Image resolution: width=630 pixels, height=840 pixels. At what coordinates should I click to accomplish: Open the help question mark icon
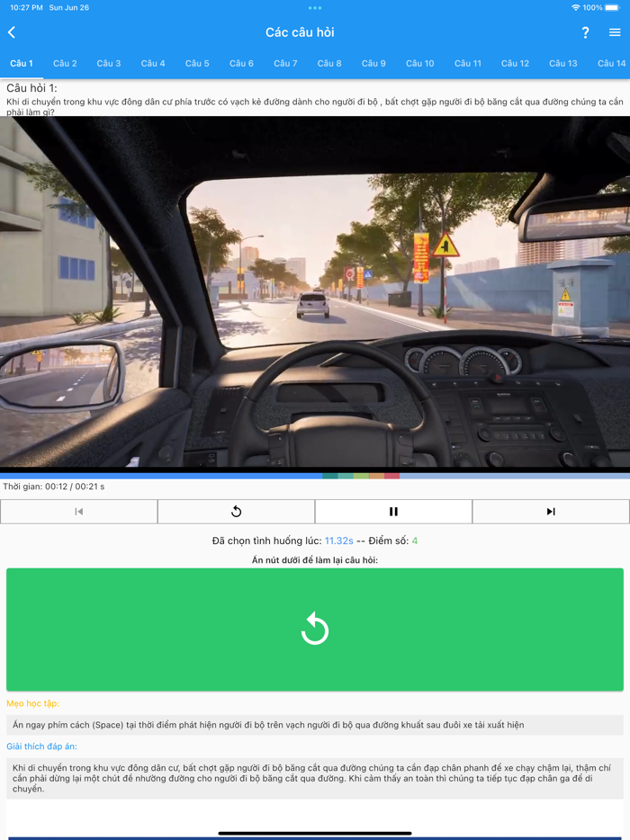click(x=585, y=32)
